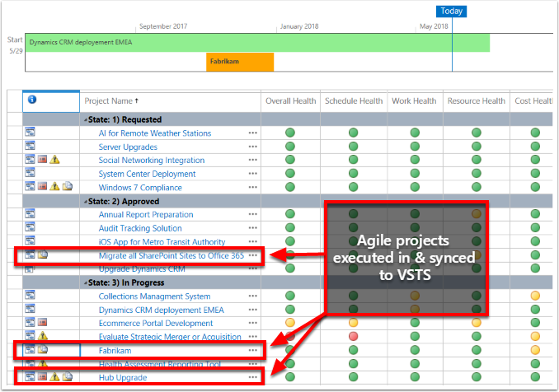Collapse the State: 2) Approved group
This screenshot has width=559, height=392.
click(x=86, y=202)
